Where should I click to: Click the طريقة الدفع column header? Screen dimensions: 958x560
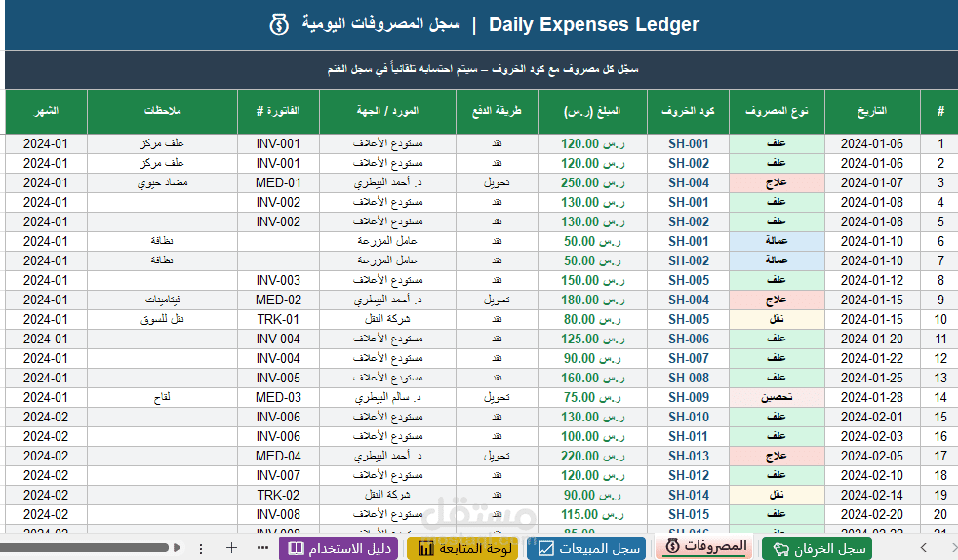coord(497,111)
